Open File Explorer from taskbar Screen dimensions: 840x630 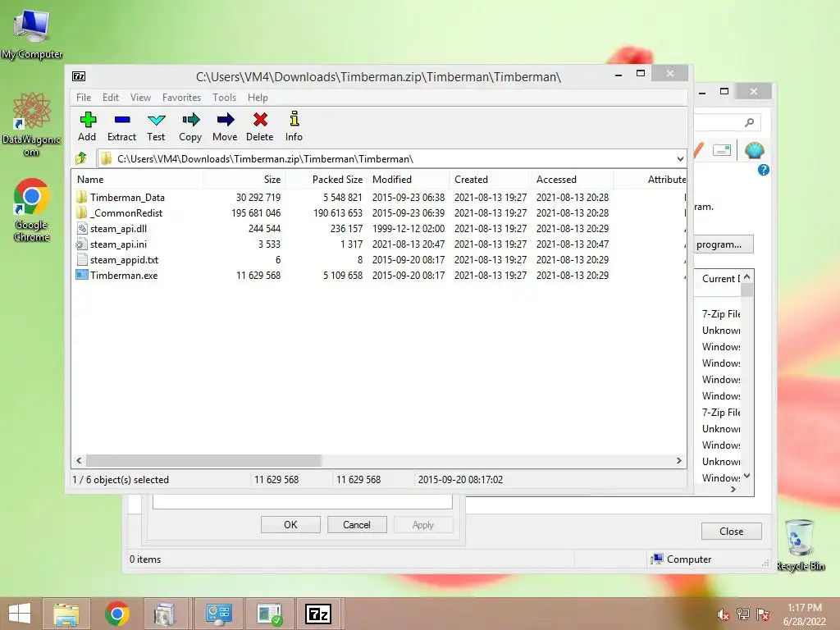pos(66,614)
